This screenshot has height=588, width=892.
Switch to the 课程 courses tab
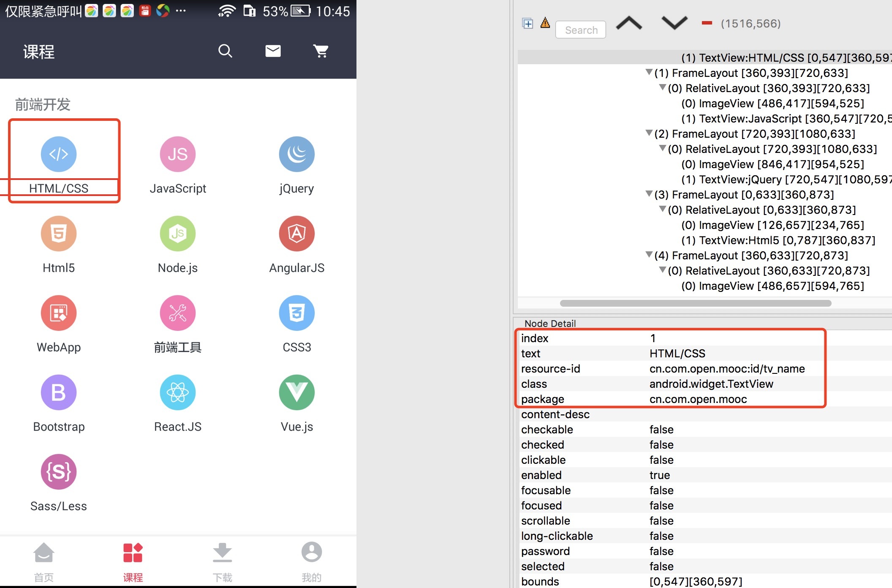133,562
